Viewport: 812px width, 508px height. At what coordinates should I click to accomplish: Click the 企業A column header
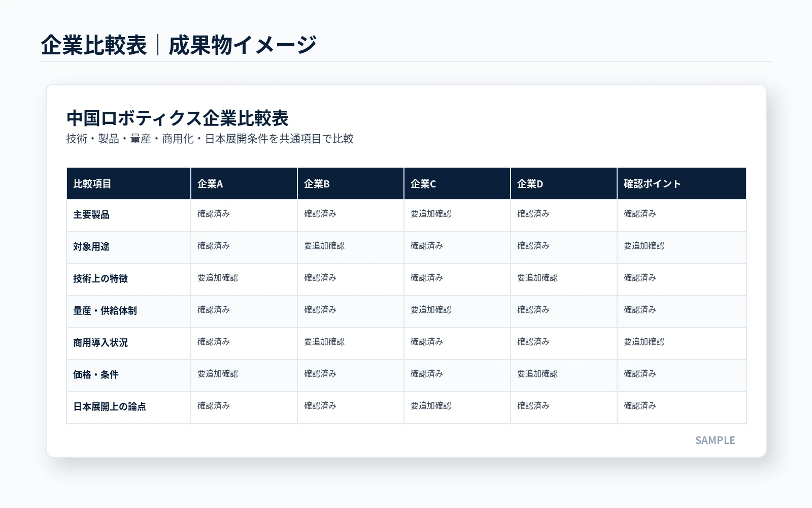(x=244, y=183)
